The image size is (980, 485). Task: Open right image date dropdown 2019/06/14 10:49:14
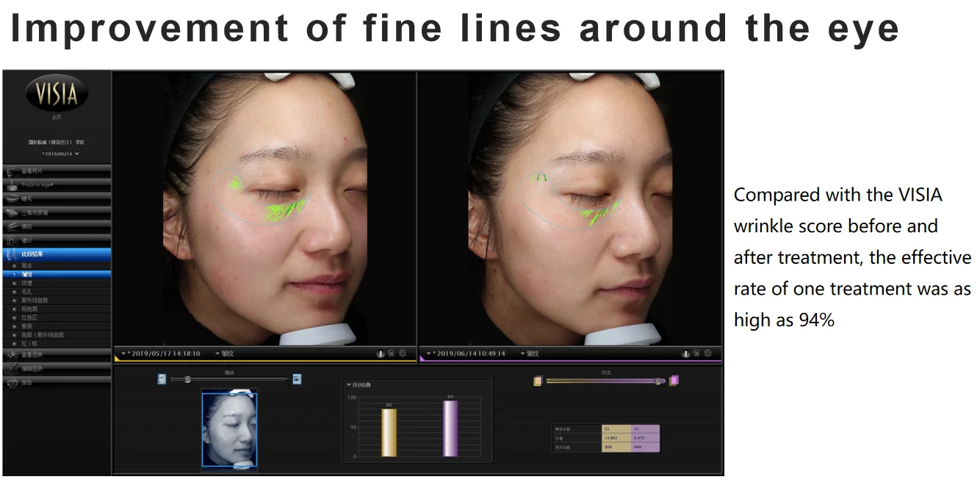coord(466,353)
